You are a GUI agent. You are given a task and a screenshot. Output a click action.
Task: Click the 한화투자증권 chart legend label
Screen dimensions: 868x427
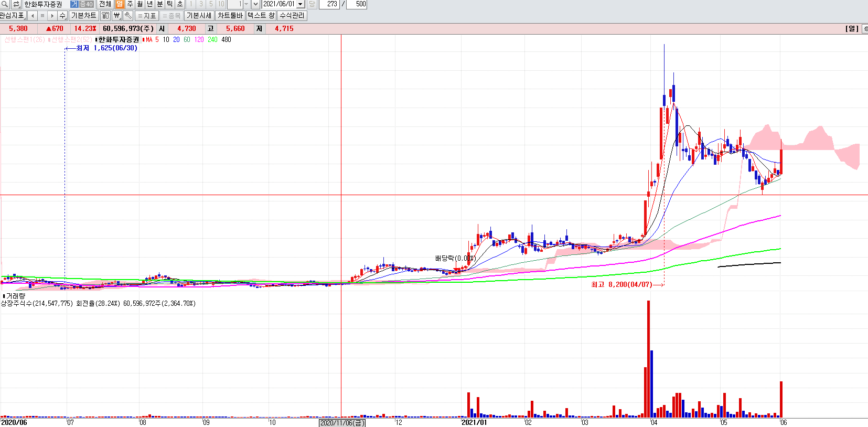[x=117, y=39]
